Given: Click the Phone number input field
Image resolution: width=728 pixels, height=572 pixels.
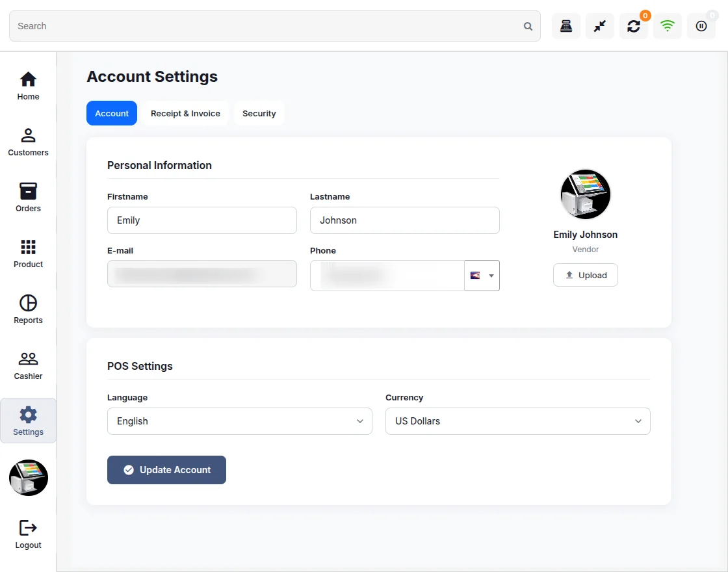Looking at the screenshot, I should 387,276.
